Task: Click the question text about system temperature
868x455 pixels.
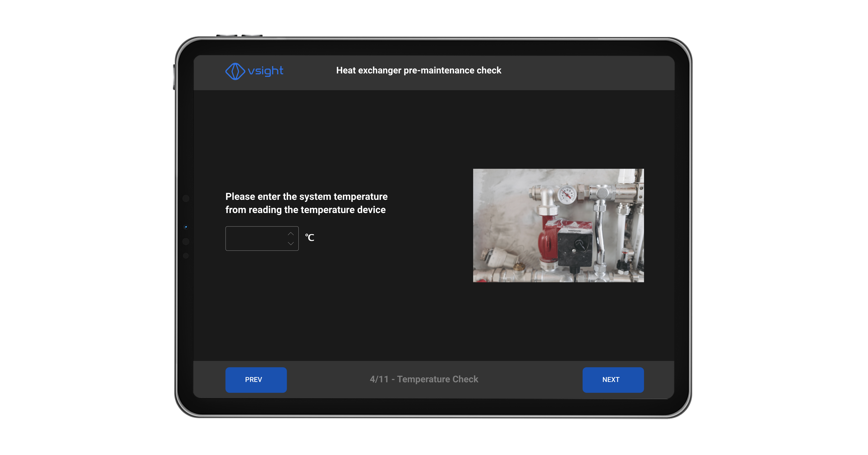Action: [x=307, y=203]
